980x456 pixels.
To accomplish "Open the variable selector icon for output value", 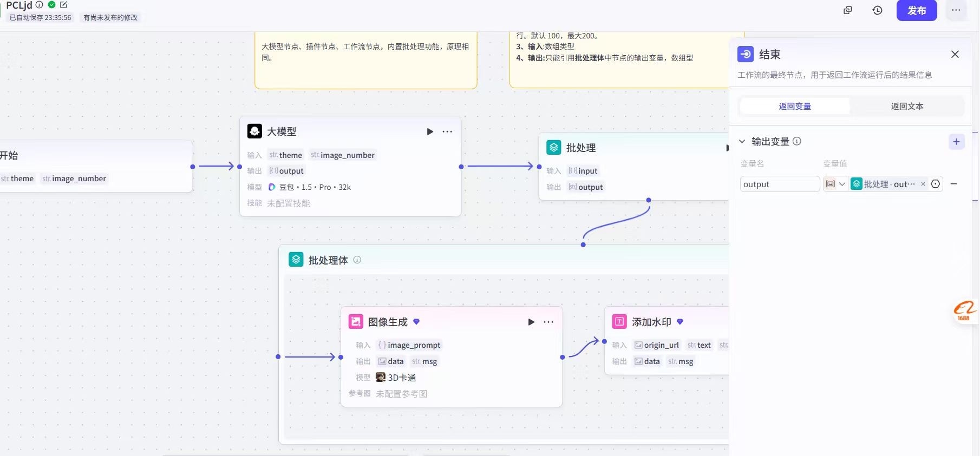I will (x=936, y=184).
